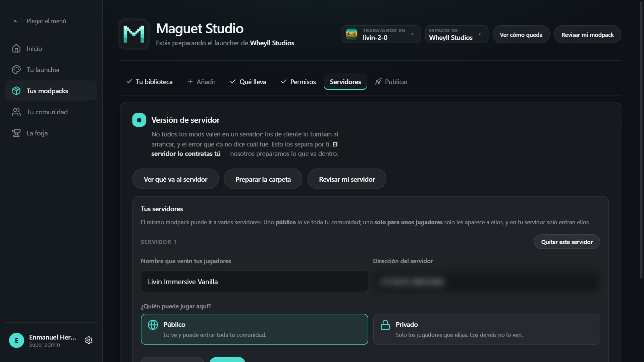Switch to the Tu biblioteca tab
Viewport: 644px width, 362px height.
(150, 82)
